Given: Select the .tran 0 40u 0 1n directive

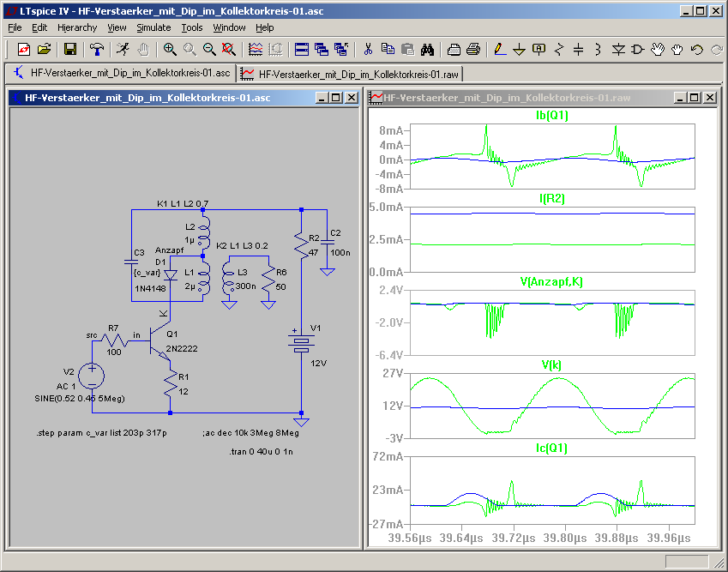Looking at the screenshot, I should click(261, 451).
